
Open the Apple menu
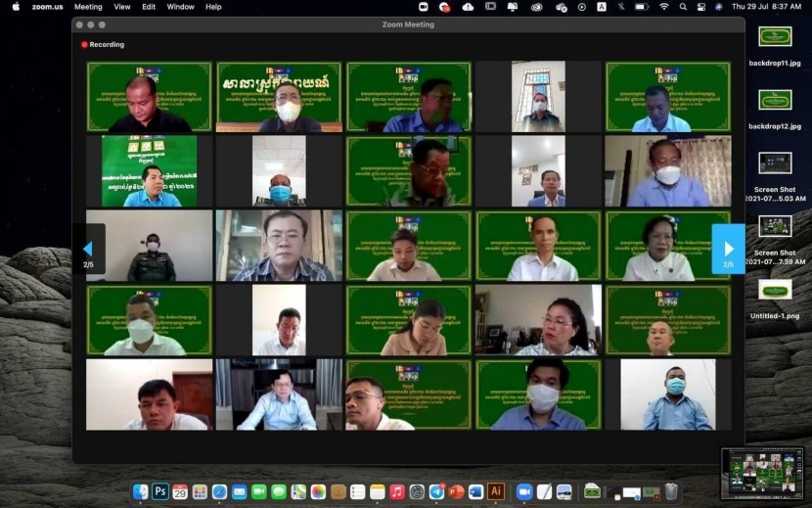coord(15,7)
